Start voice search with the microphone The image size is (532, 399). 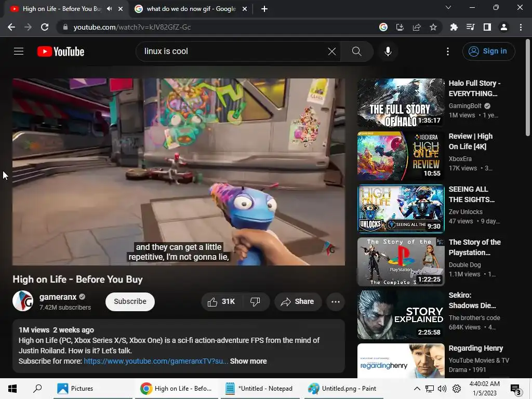click(x=388, y=51)
